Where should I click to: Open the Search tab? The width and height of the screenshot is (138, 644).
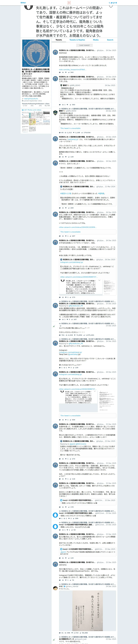[110, 40]
